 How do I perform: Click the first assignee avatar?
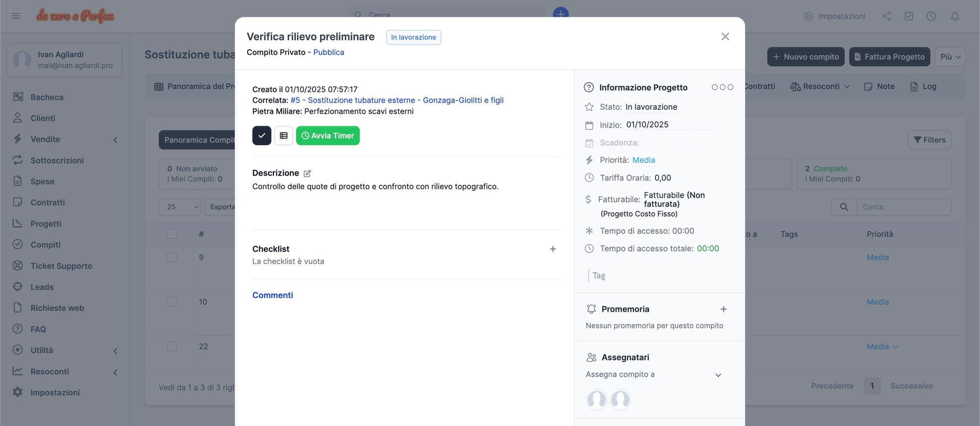click(x=596, y=400)
